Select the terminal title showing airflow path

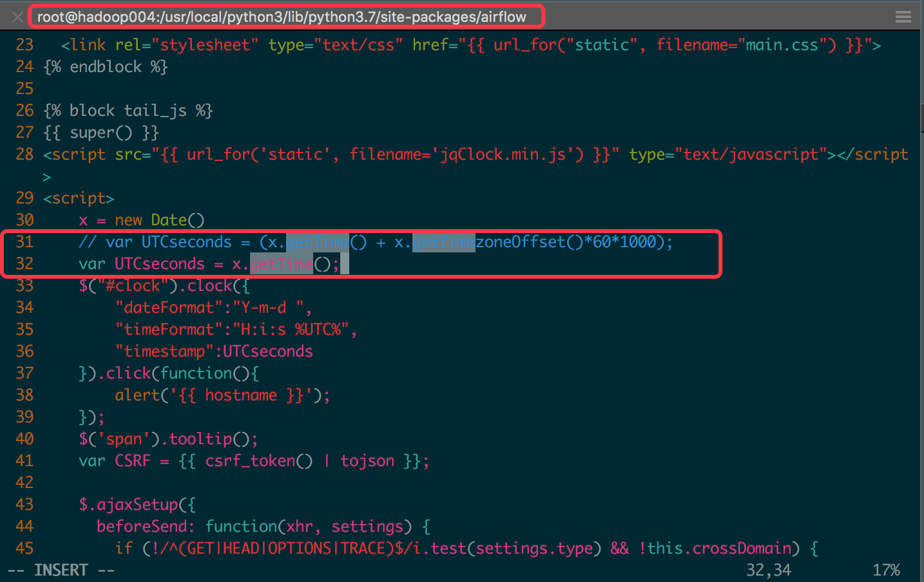tap(286, 17)
